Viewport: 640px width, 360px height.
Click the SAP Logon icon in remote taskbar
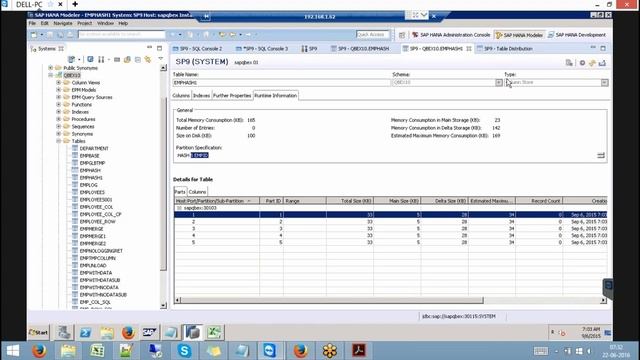[149, 332]
